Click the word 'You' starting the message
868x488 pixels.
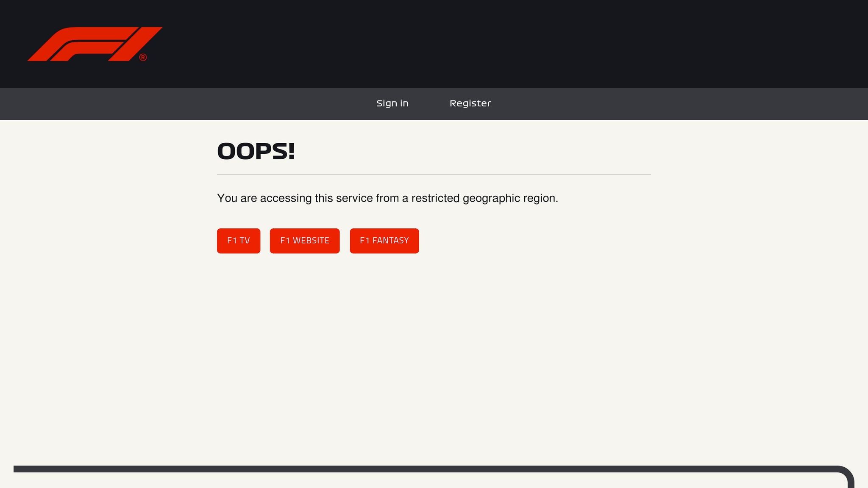tap(227, 198)
